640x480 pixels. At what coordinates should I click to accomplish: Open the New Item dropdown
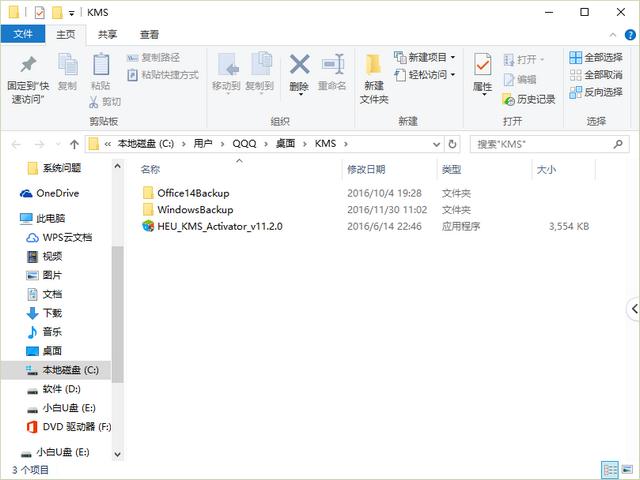[425, 57]
